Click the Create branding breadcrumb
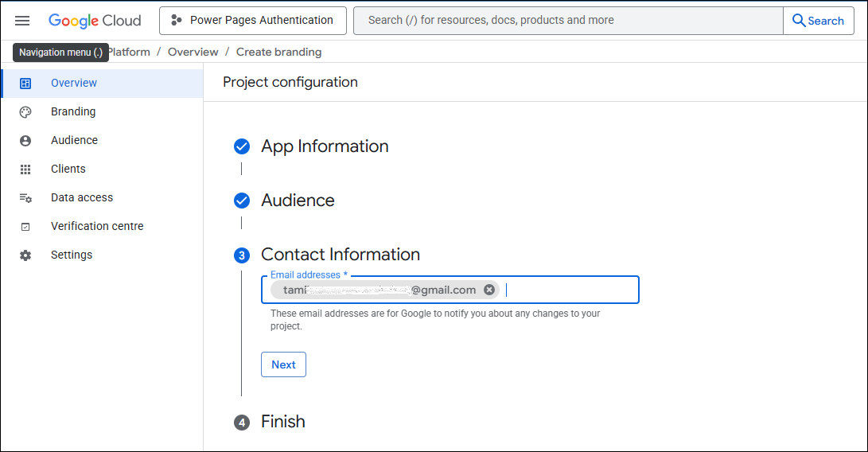Image resolution: width=868 pixels, height=452 pixels. (x=278, y=52)
